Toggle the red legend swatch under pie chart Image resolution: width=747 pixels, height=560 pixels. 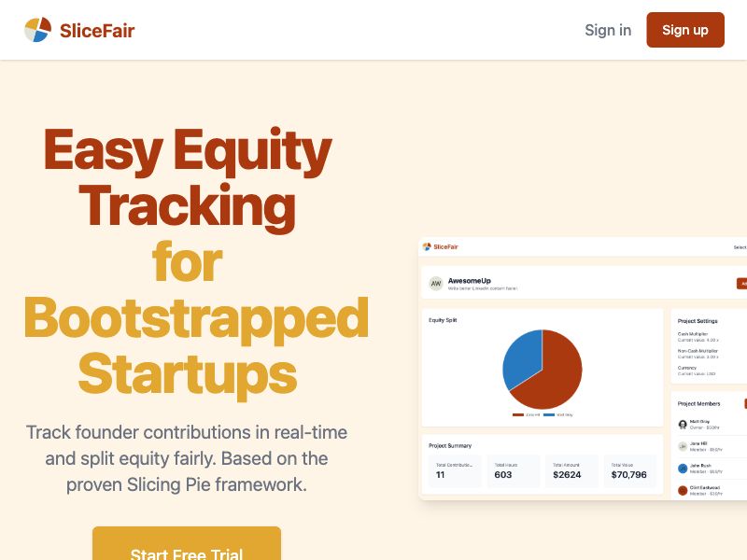(518, 414)
